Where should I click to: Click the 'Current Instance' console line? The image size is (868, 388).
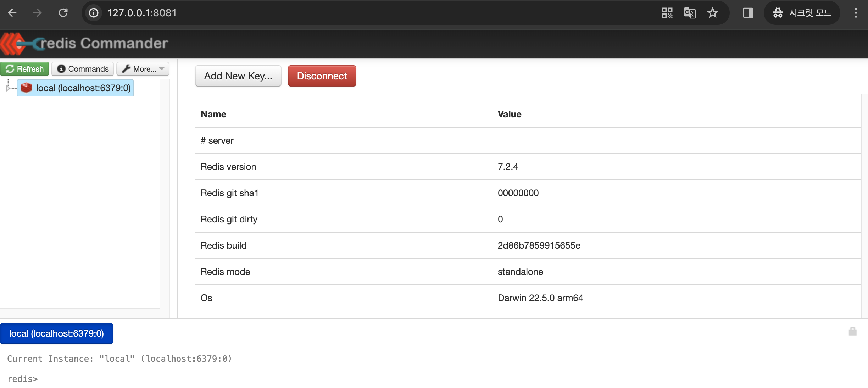(119, 359)
